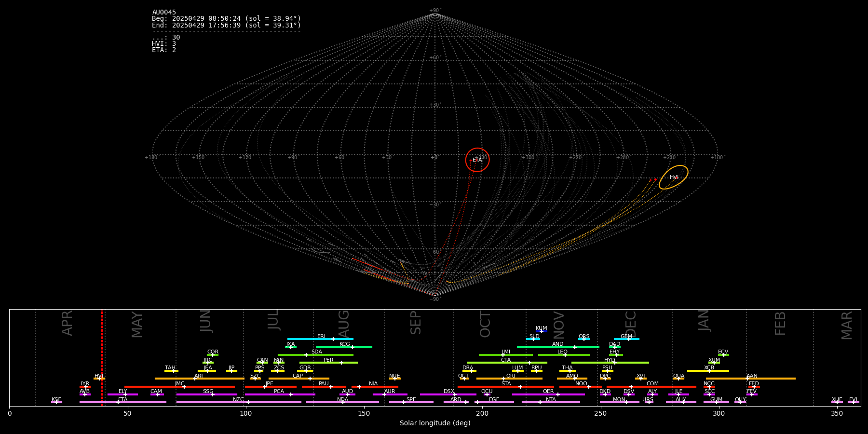This screenshot has width=868, height=434.
Task: Click the EVI shower marker
Action: 854,402
